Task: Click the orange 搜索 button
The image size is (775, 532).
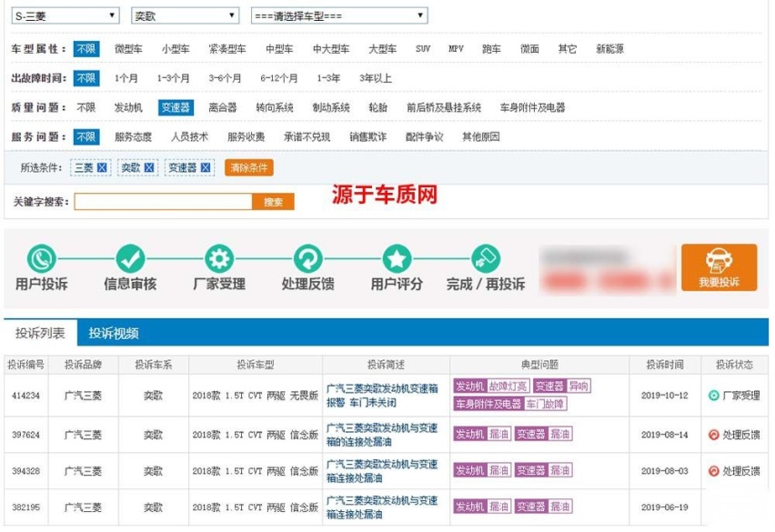Action: [273, 202]
